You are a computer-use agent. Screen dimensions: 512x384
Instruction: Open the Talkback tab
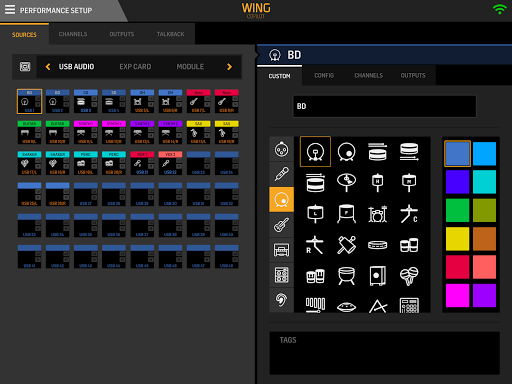tap(170, 34)
